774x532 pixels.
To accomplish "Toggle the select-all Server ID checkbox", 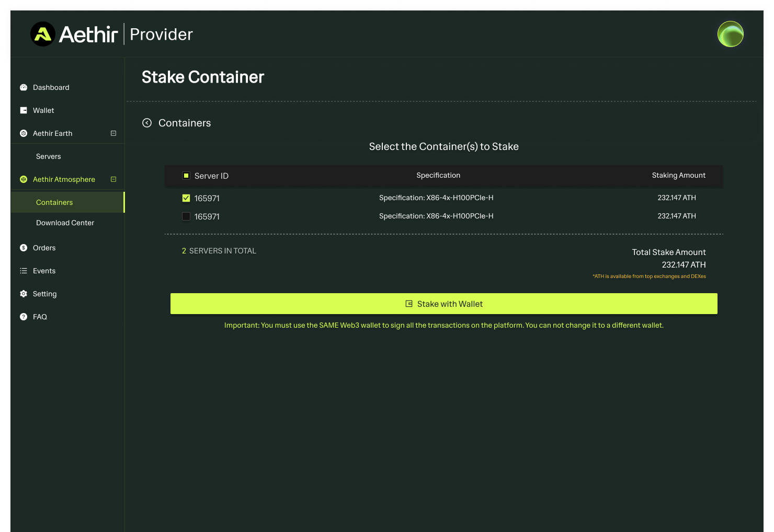I will tap(186, 176).
